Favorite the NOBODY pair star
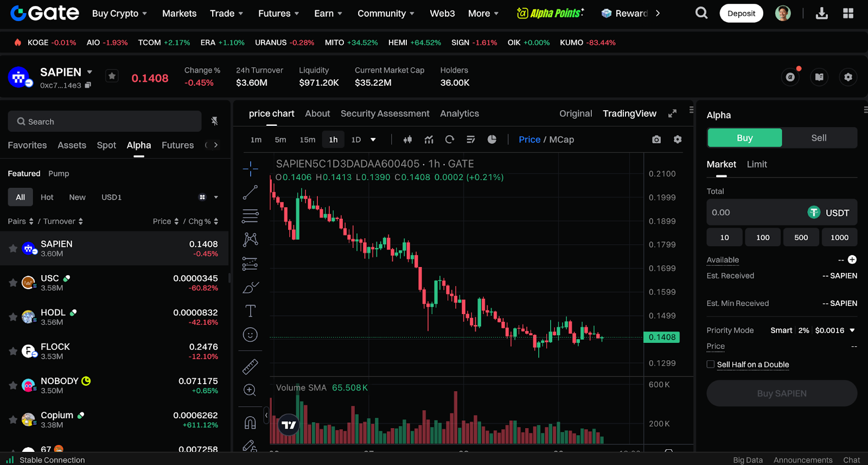The height and width of the screenshot is (465, 868). (13, 385)
